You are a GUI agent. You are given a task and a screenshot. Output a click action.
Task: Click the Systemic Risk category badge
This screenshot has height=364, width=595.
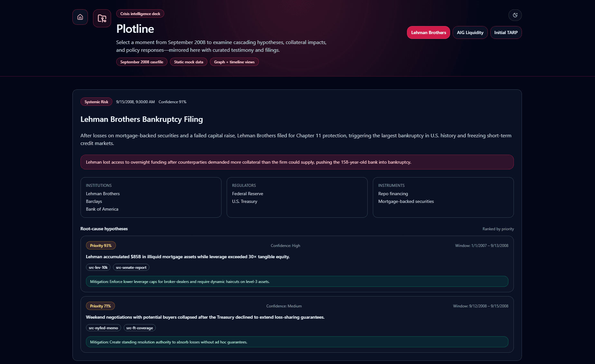(96, 102)
